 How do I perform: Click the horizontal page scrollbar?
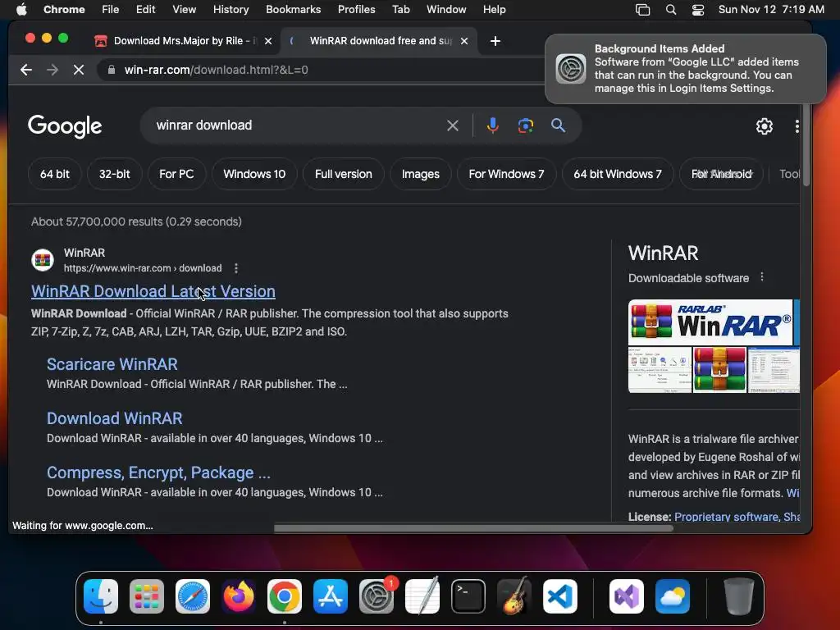click(473, 528)
